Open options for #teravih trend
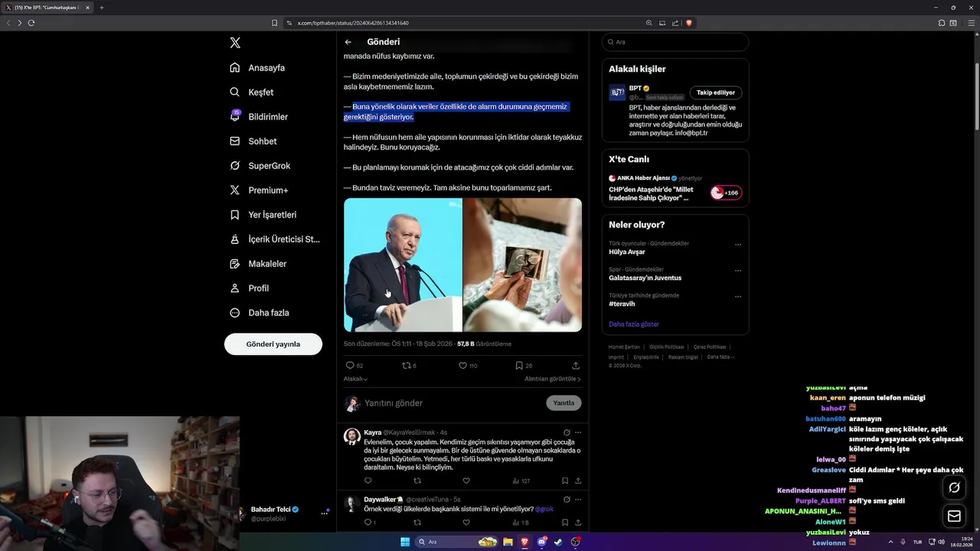 coord(738,297)
